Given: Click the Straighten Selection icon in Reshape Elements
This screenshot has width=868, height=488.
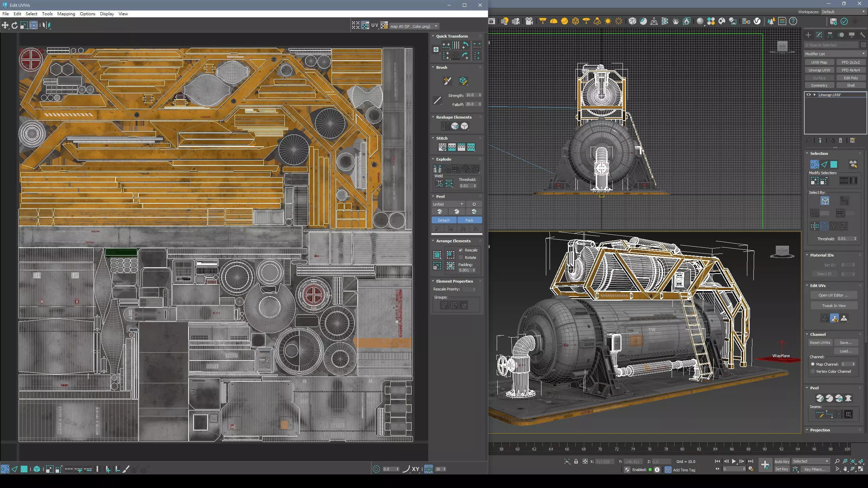Looking at the screenshot, I should [x=445, y=126].
